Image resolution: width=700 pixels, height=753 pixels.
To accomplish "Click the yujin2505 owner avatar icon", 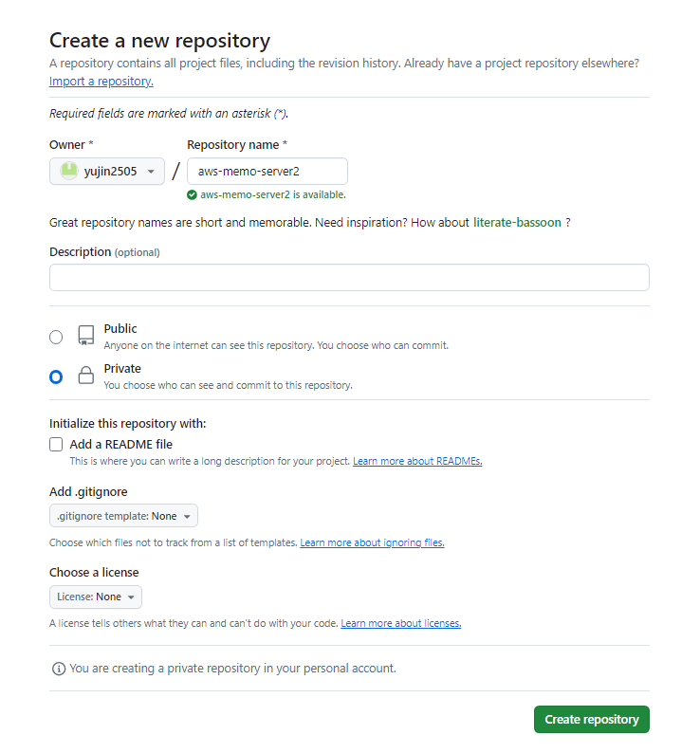I will click(x=68, y=171).
